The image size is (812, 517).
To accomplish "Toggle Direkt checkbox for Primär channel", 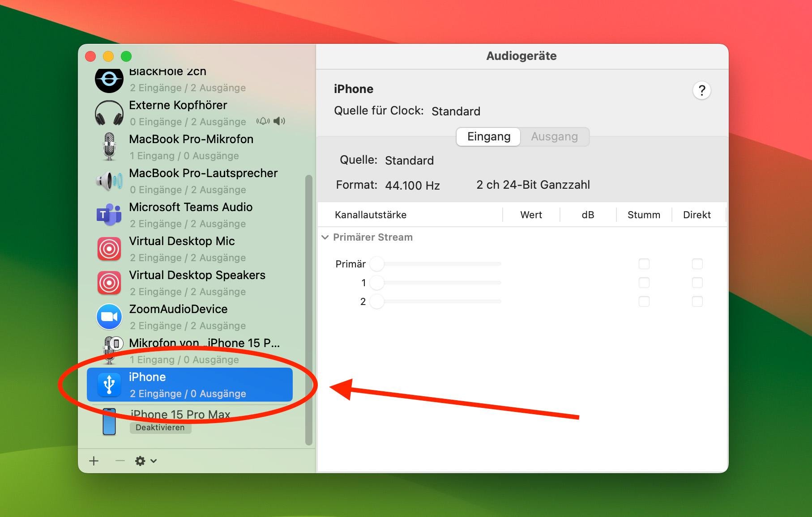I will [x=697, y=264].
